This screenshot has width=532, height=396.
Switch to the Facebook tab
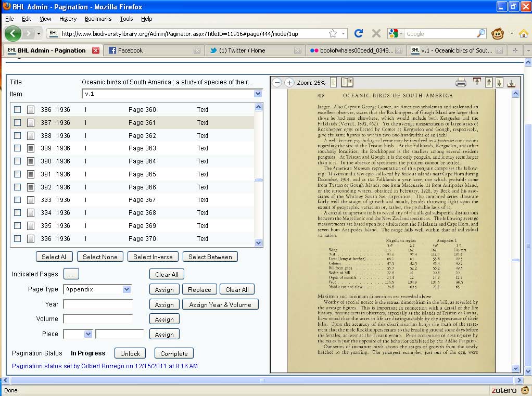pyautogui.click(x=130, y=50)
